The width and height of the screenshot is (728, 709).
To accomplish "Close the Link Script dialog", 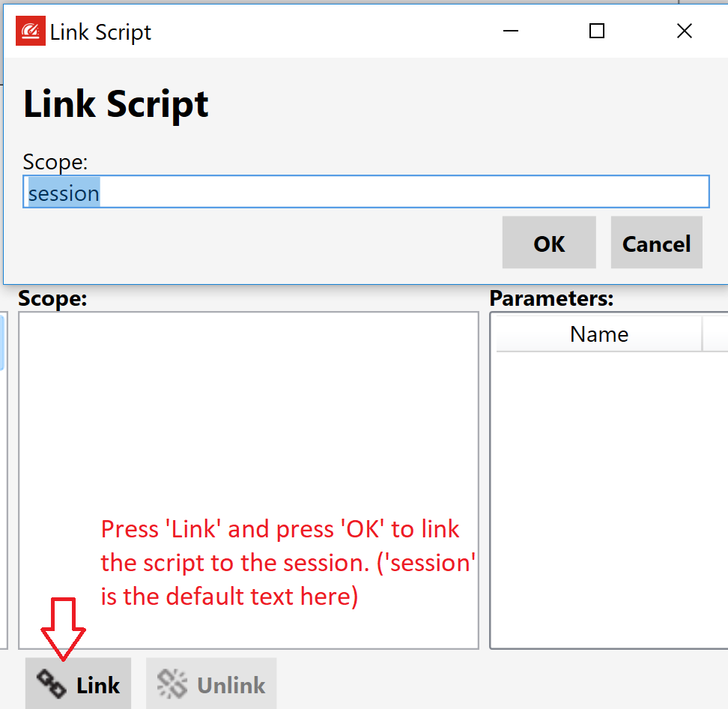I will pos(685,31).
